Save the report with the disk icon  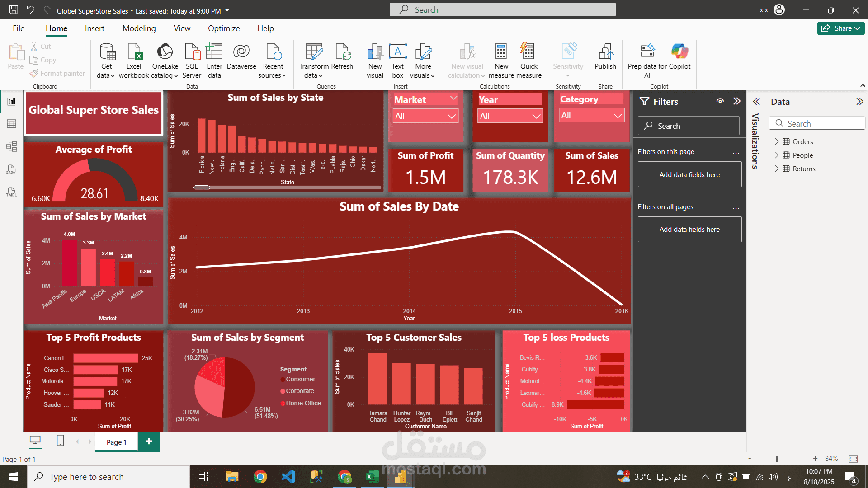tap(14, 10)
